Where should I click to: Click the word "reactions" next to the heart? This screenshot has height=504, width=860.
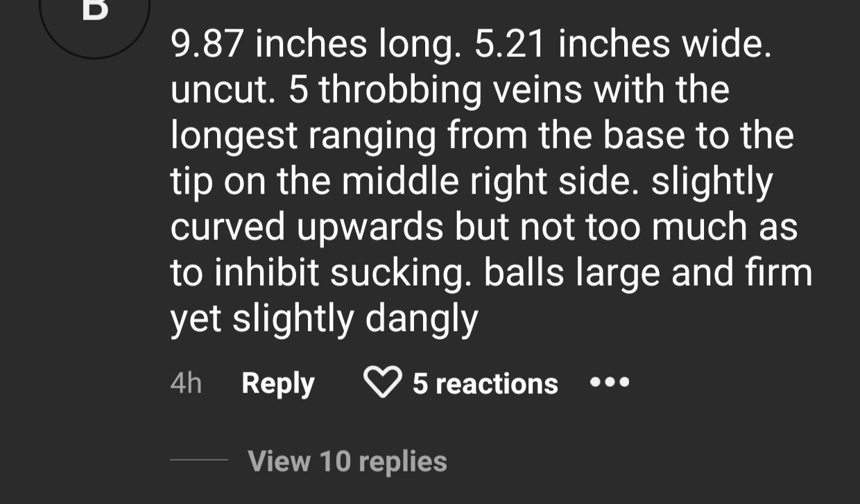[x=497, y=384]
